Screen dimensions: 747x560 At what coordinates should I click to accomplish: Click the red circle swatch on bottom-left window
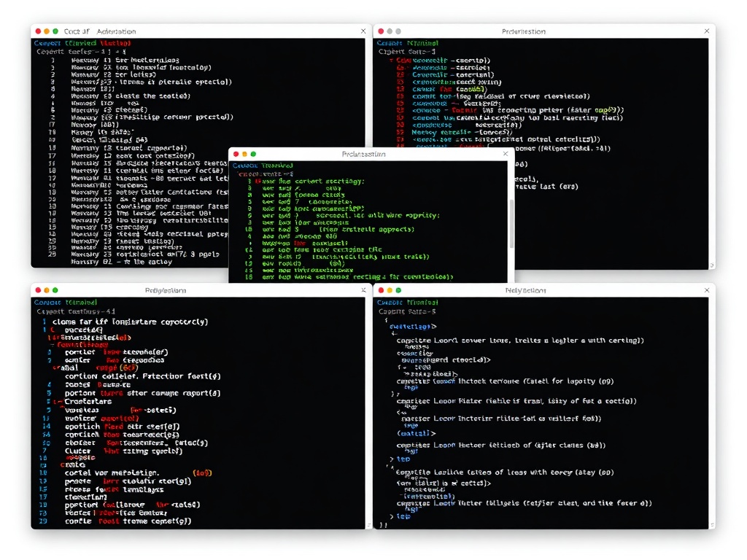(x=38, y=289)
